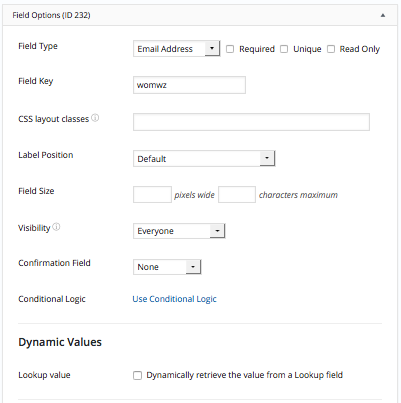The width and height of the screenshot is (401, 403).
Task: Click the characters maximum input field
Action: (x=237, y=195)
